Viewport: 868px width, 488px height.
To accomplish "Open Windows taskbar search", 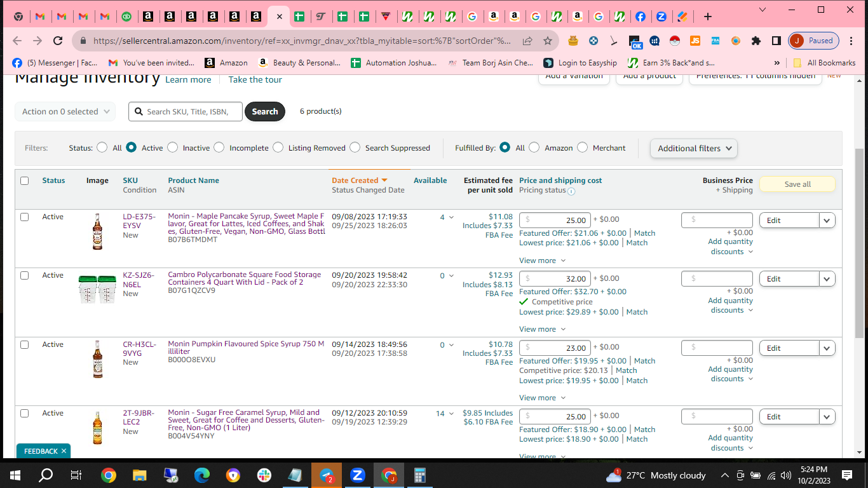I will tap(46, 475).
